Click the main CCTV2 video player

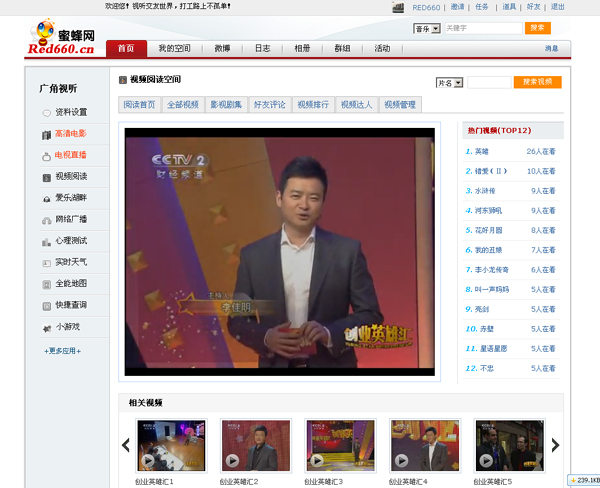tap(280, 252)
